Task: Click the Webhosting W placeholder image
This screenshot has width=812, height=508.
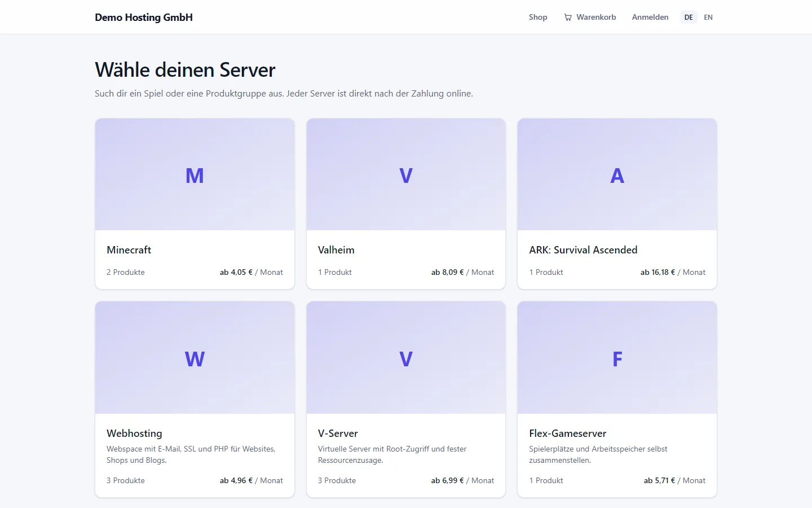Action: coord(195,358)
